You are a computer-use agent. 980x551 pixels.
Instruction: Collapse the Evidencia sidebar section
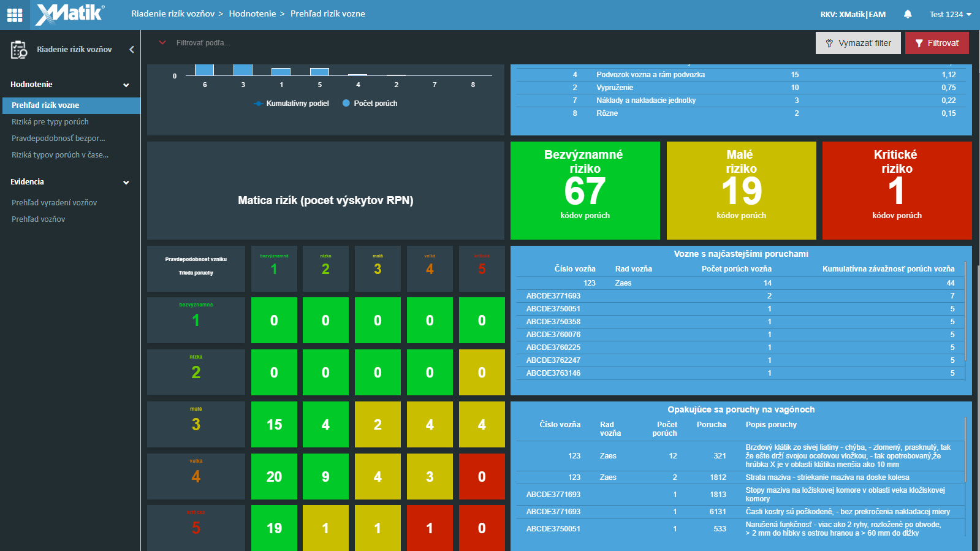(126, 183)
